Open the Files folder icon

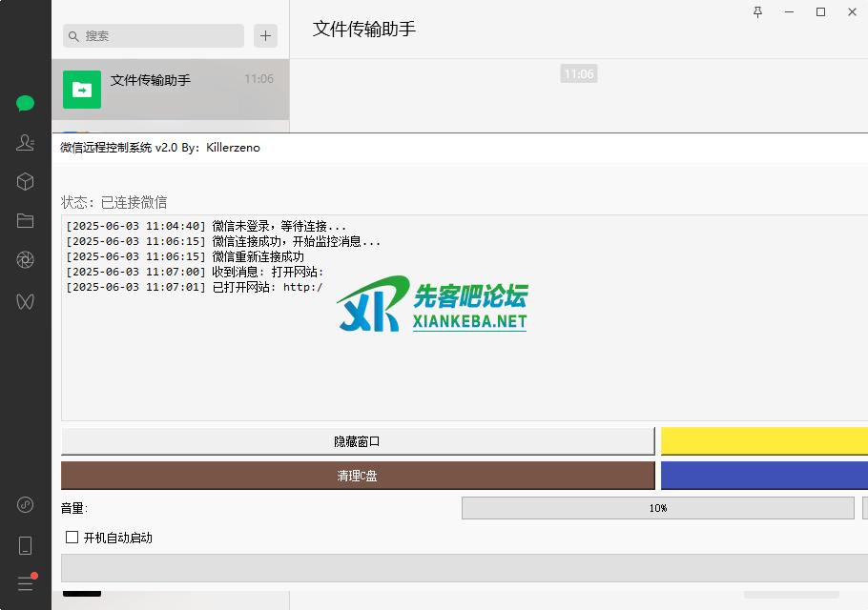pos(25,220)
